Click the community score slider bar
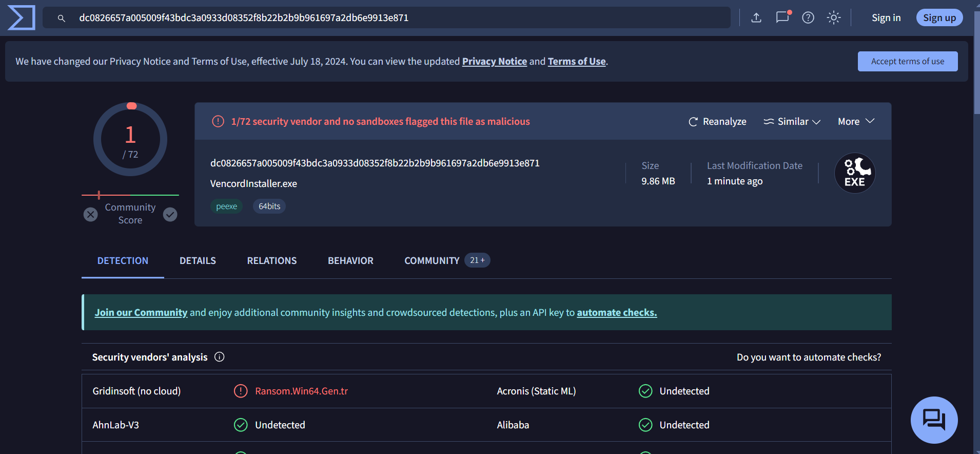The height and width of the screenshot is (454, 980). (130, 195)
